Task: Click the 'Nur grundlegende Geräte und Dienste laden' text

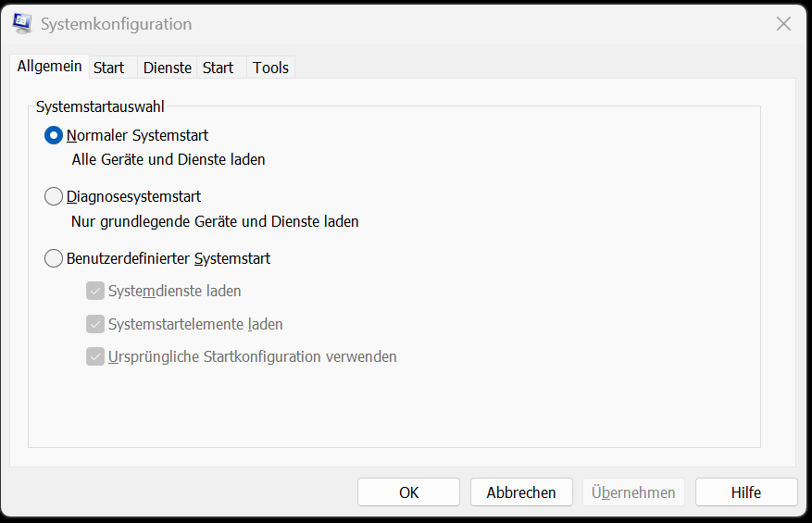Action: [215, 221]
